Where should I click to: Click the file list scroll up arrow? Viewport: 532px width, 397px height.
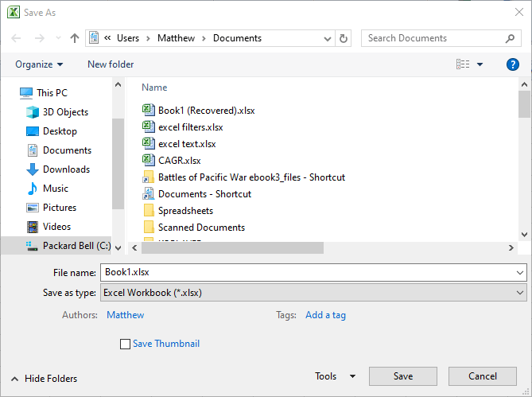click(524, 84)
